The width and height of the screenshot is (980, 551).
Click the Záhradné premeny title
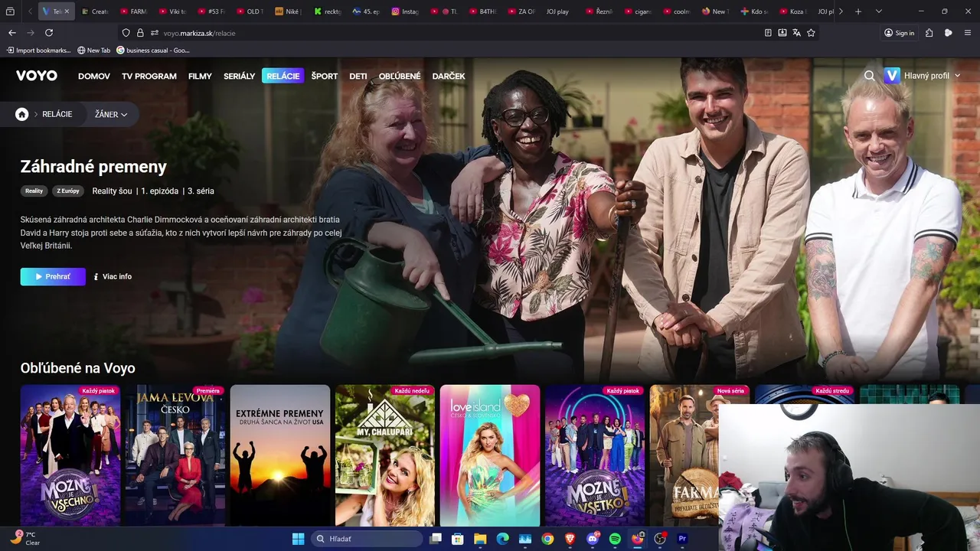(93, 167)
